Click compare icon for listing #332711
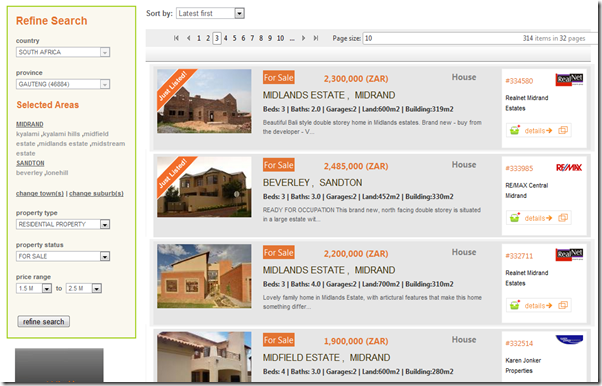Image resolution: width=602 pixels, height=386 pixels. [563, 305]
